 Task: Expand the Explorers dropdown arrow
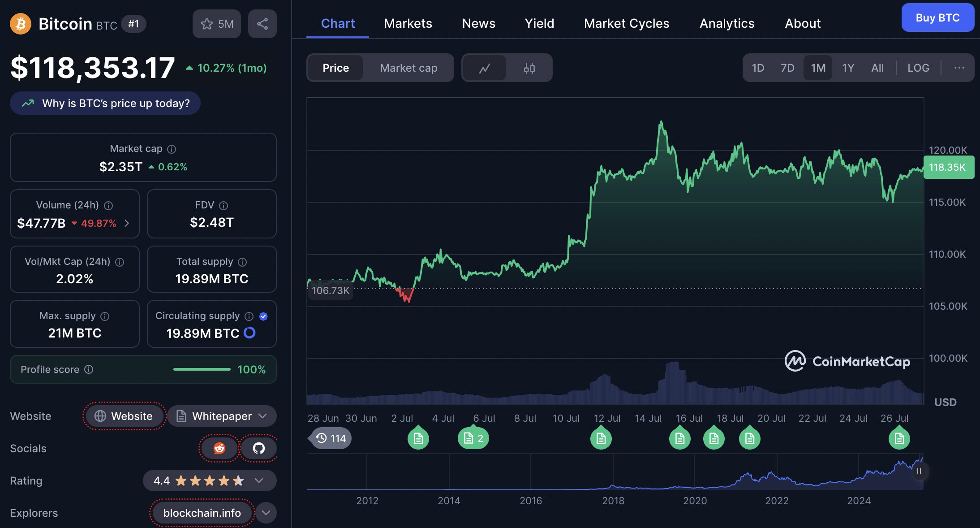(266, 513)
